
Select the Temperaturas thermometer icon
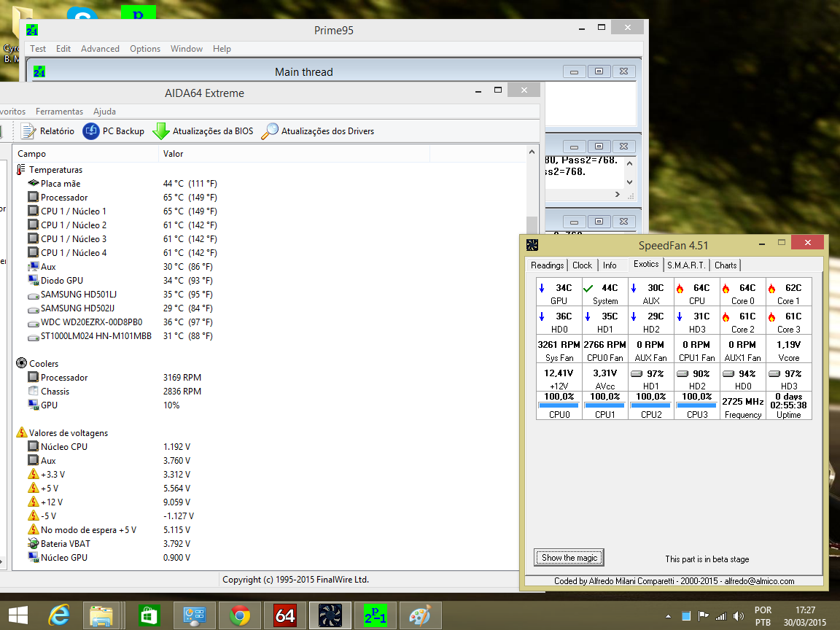click(x=21, y=169)
